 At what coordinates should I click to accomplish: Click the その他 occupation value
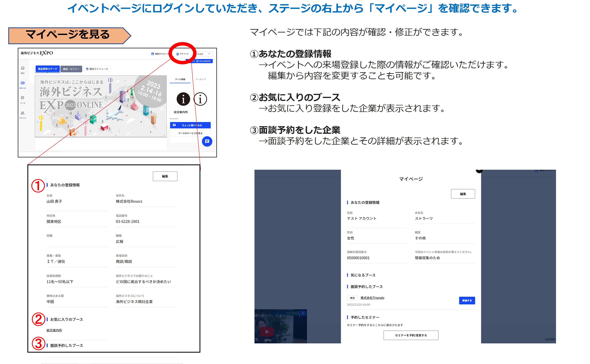420,238
